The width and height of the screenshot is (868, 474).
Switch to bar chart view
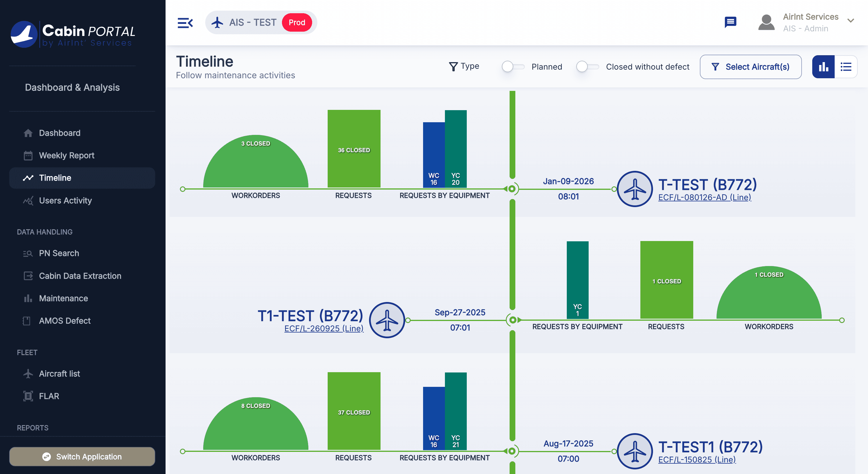tap(823, 67)
